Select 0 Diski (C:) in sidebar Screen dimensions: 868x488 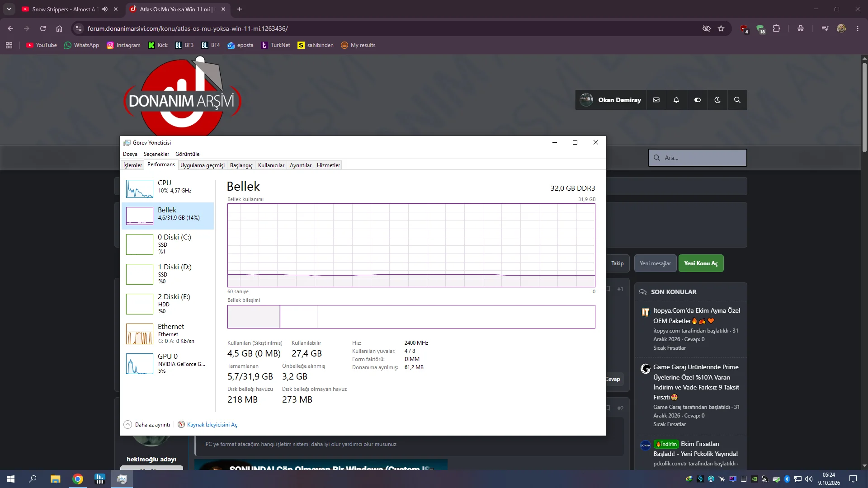168,244
